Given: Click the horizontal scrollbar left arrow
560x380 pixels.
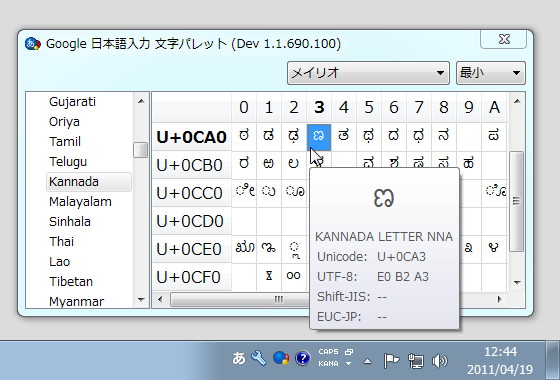Looking at the screenshot, I should pyautogui.click(x=160, y=299).
